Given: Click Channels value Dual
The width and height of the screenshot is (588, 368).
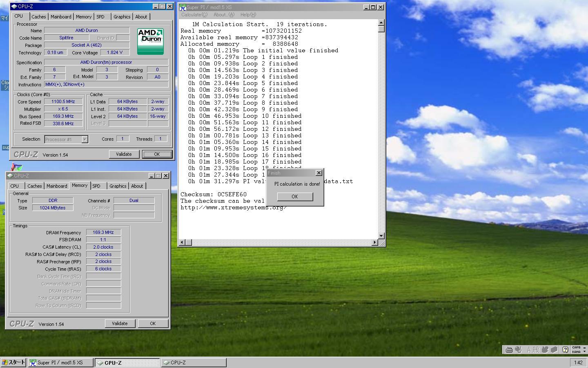Looking at the screenshot, I should click(x=134, y=200).
